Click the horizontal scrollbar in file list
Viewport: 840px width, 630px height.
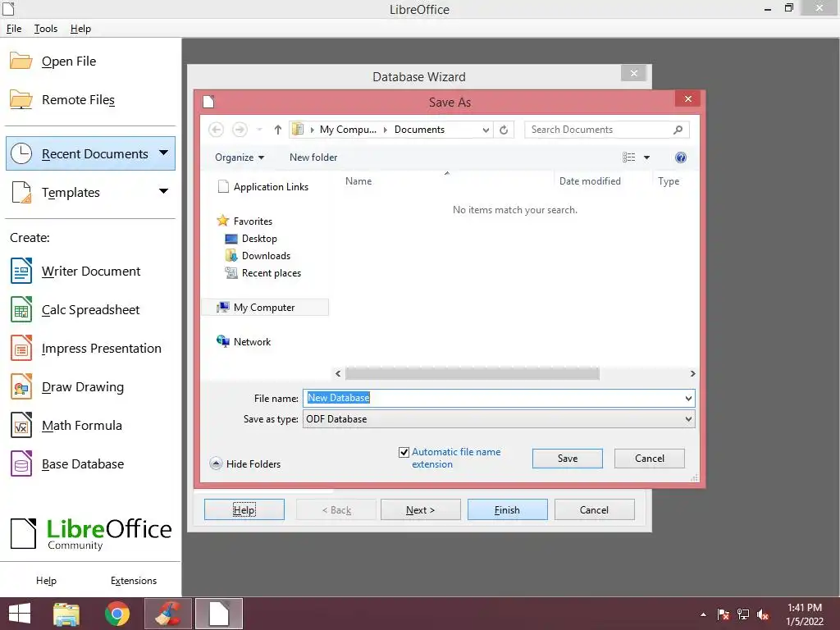click(472, 373)
